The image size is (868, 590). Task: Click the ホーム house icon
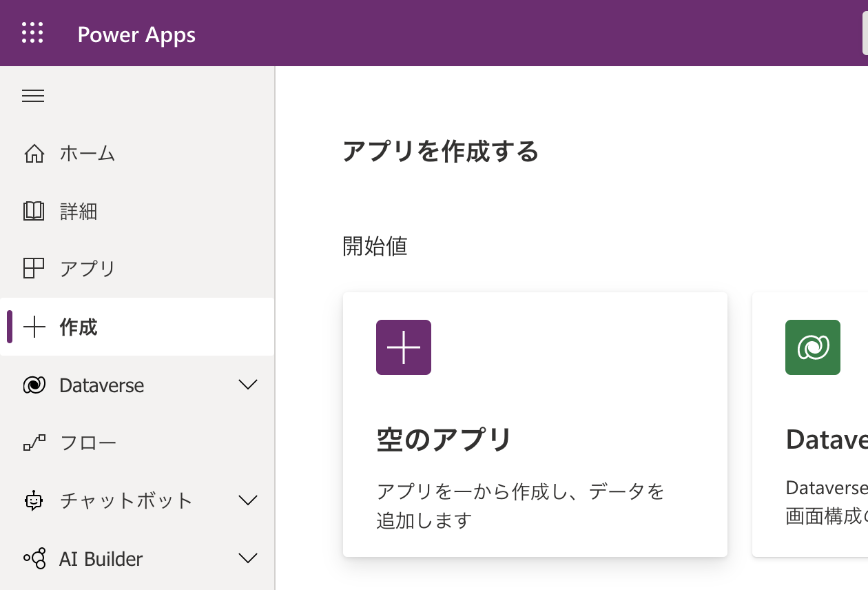click(34, 153)
